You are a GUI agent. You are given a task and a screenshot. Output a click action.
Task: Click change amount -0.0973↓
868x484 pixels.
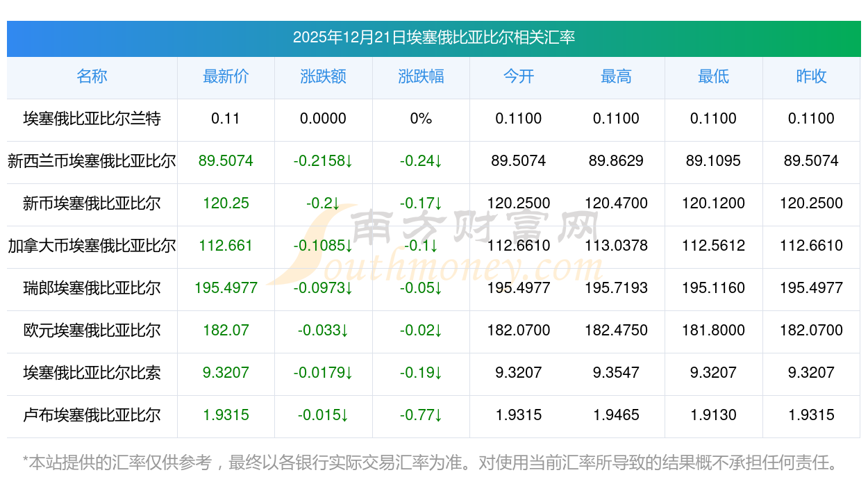pos(323,288)
